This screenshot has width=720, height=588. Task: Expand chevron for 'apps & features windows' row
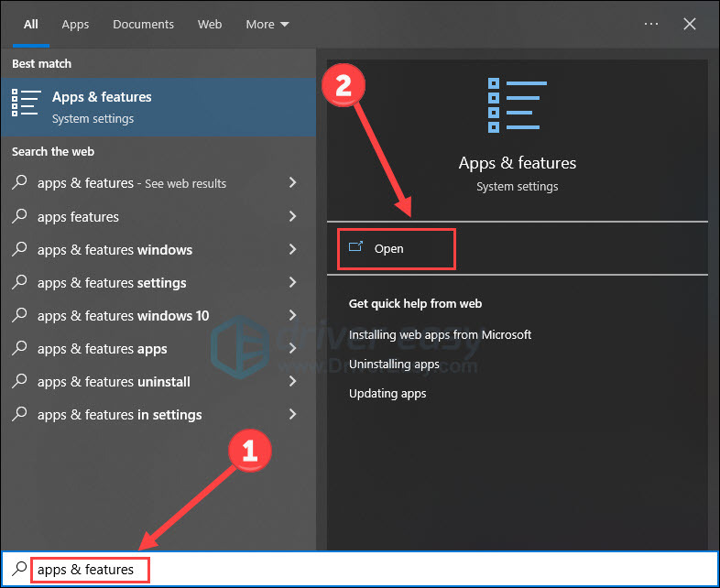292,249
